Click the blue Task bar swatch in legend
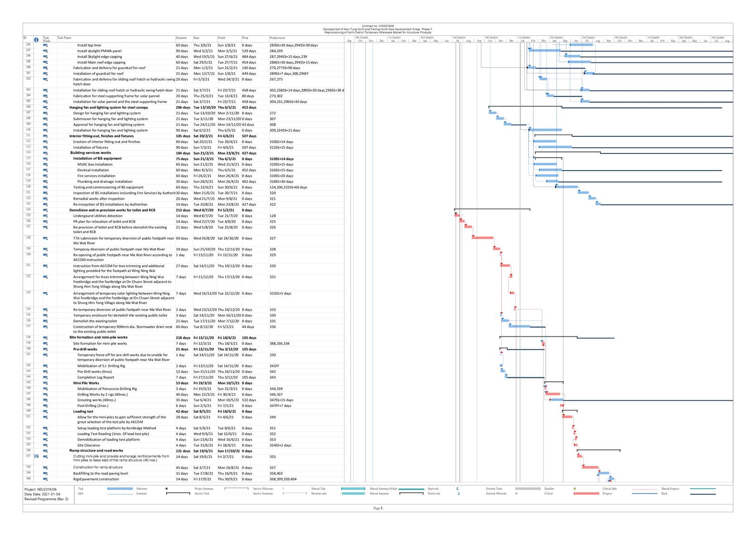The height and width of the screenshot is (535, 756). pyautogui.click(x=119, y=489)
